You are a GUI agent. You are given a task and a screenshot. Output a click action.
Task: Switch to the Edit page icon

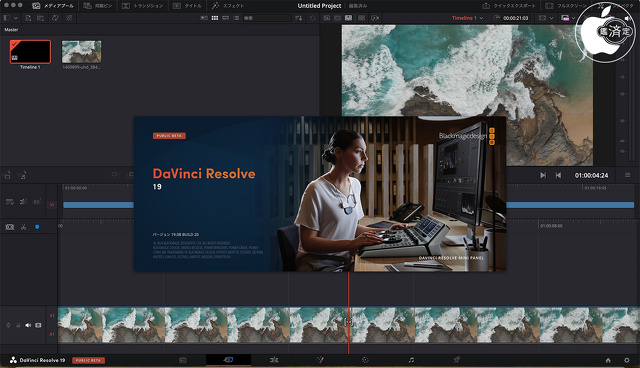point(274,360)
